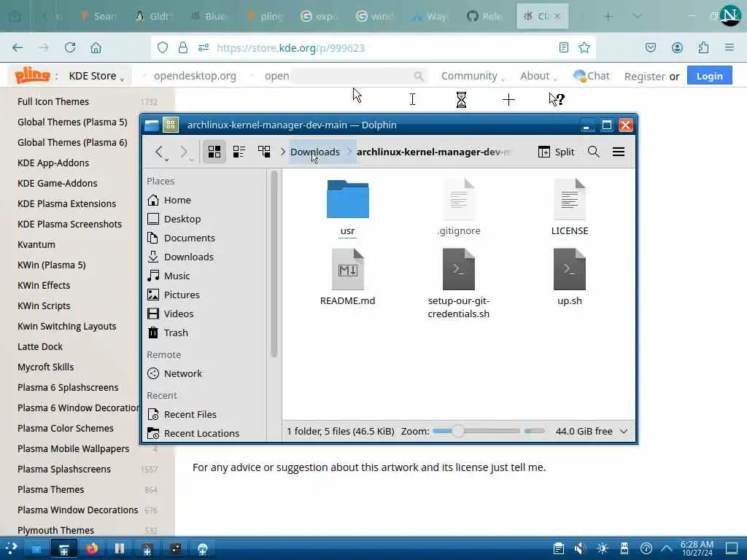Select the usr folder
This screenshot has height=560, width=747.
(x=347, y=207)
